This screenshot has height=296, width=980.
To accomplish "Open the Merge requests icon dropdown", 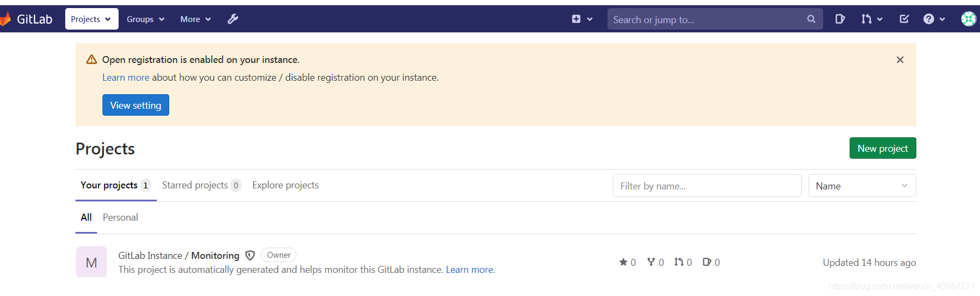I will point(872,19).
